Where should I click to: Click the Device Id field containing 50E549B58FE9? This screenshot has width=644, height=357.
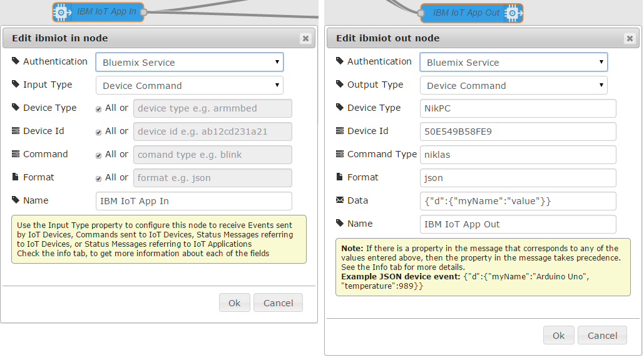tap(518, 132)
